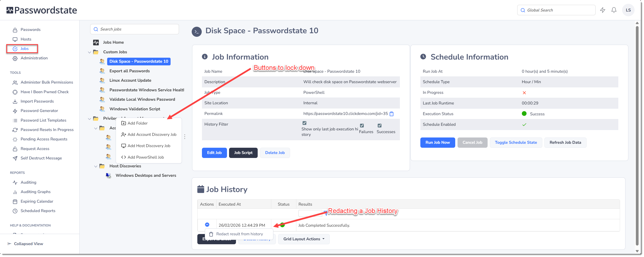This screenshot has height=257, width=644.
Task: Click the lightning bolt quick actions icon
Action: coord(602,10)
